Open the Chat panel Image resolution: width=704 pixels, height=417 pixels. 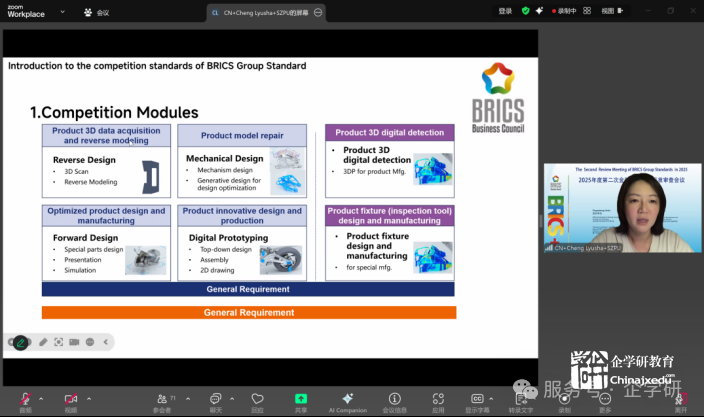215,399
